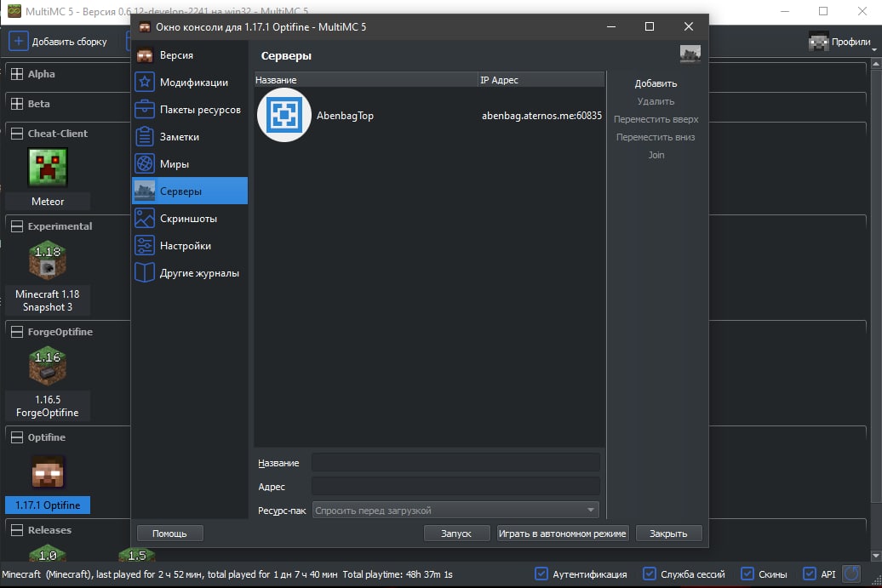Viewport: 882px width, 588px height.
Task: Collapse the Experimental group
Action: coord(17,226)
